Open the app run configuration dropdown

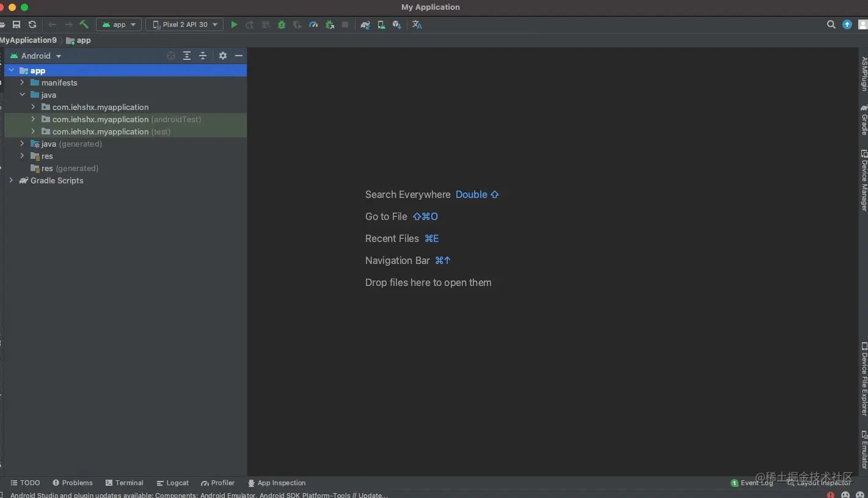[119, 24]
